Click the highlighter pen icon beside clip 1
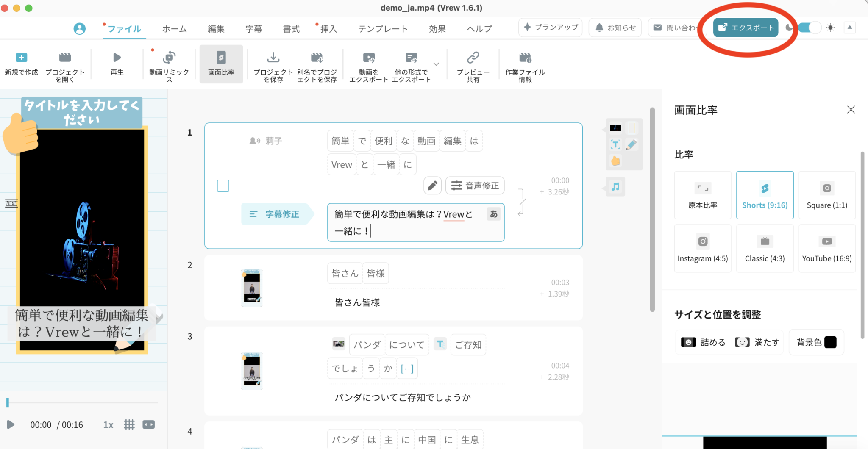 tap(632, 144)
